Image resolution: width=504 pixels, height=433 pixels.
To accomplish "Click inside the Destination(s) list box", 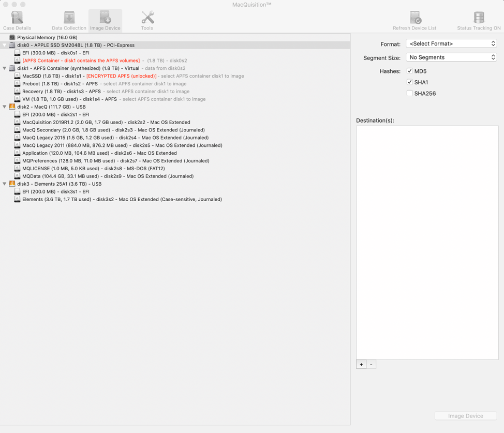I will [x=427, y=243].
